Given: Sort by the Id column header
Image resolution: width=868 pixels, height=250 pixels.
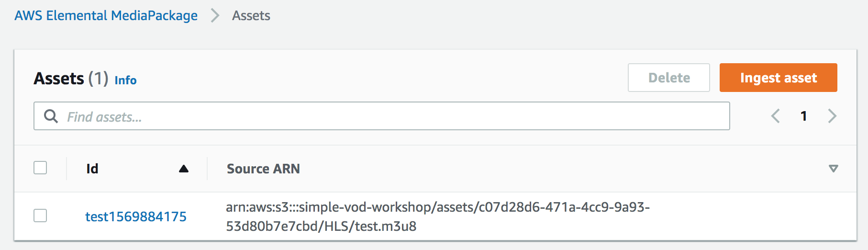Looking at the screenshot, I should (x=92, y=169).
